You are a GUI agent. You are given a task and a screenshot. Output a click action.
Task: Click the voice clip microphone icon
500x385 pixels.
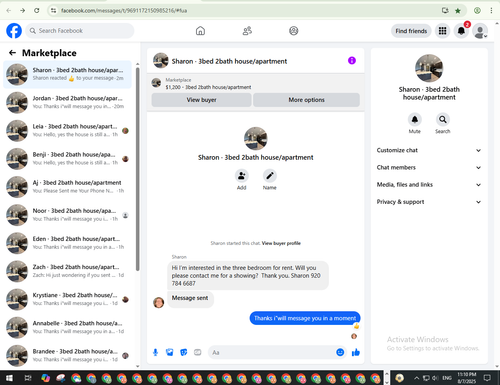coord(155,352)
